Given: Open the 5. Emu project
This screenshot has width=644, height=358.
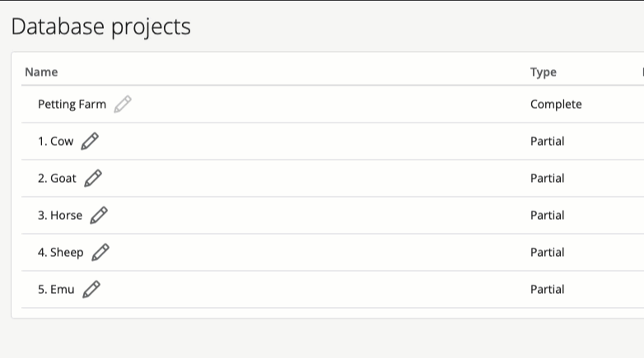Looking at the screenshot, I should tap(56, 289).
